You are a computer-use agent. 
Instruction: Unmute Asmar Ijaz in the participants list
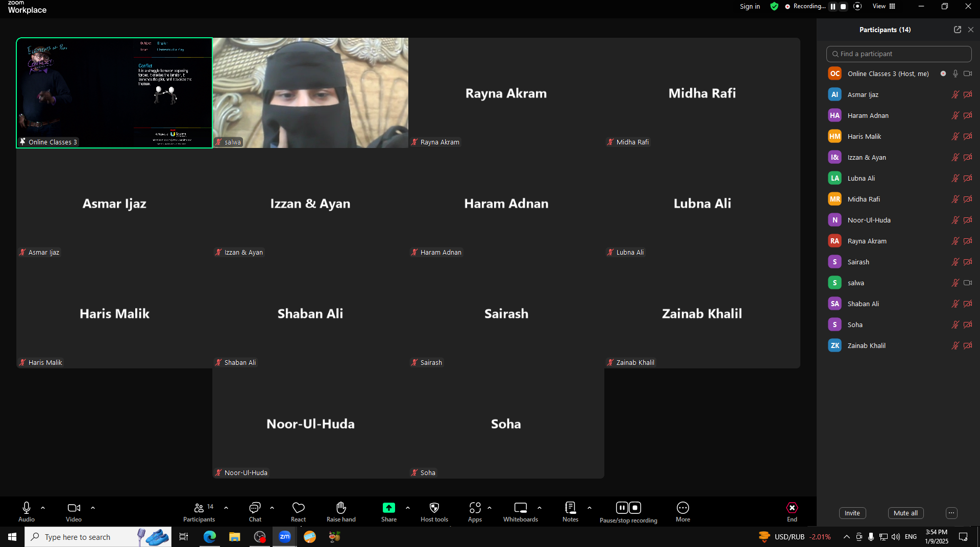(x=955, y=94)
